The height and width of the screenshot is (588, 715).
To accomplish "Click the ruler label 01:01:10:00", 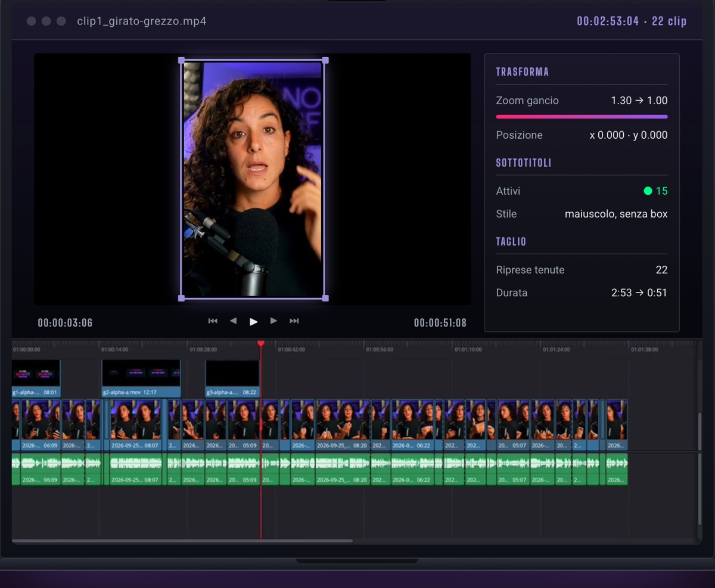I will click(x=468, y=350).
